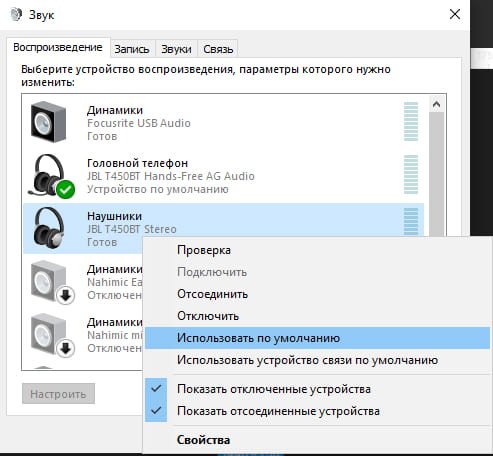The height and width of the screenshot is (456, 493).
Task: Open 'Свойства' from the context menu
Action: pos(203,440)
